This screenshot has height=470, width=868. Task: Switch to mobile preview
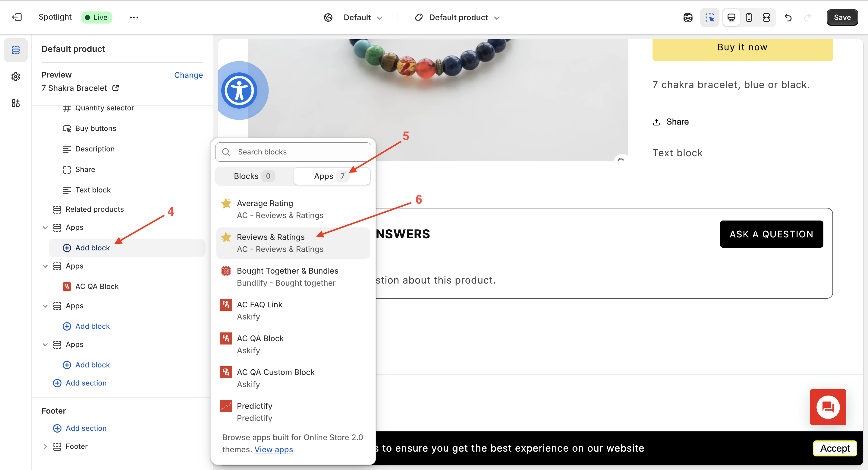[x=749, y=17]
